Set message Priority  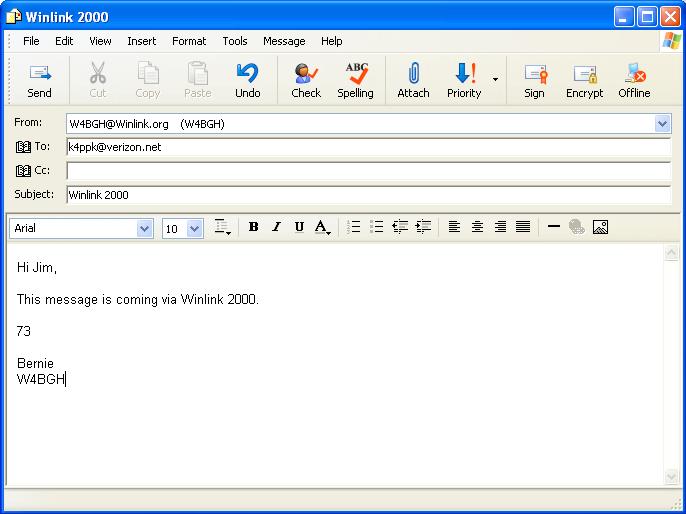tap(464, 80)
